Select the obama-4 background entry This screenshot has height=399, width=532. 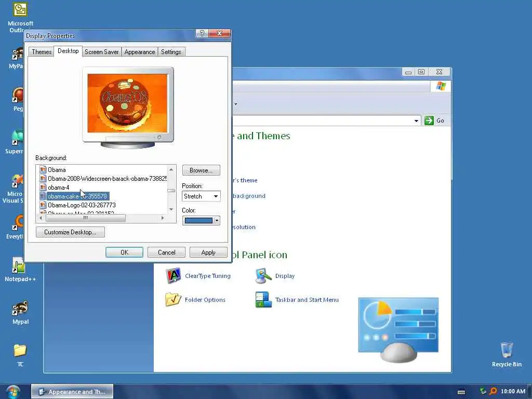click(54, 187)
